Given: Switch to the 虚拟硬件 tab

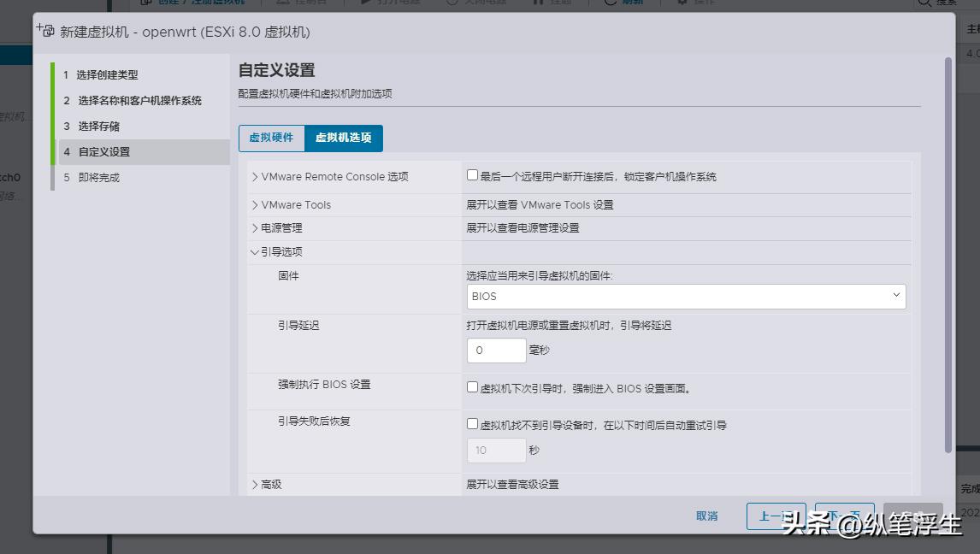Looking at the screenshot, I should point(271,137).
